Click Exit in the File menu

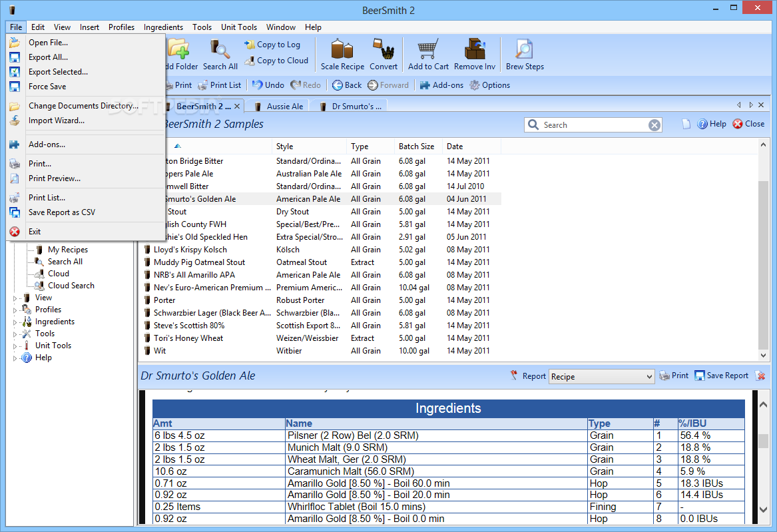click(x=86, y=232)
